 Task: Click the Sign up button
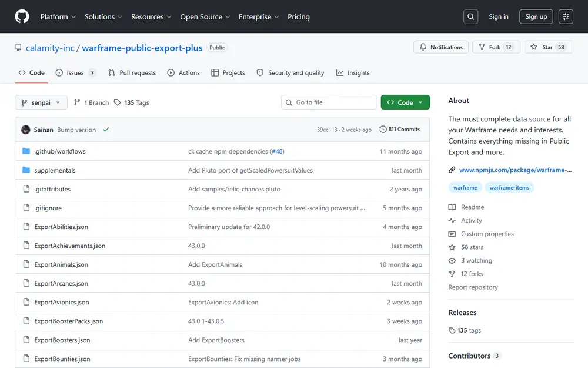point(536,16)
